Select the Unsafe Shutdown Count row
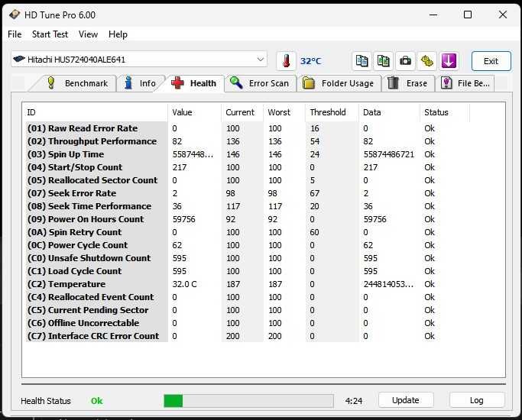Image resolution: width=522 pixels, height=420 pixels. click(248, 258)
